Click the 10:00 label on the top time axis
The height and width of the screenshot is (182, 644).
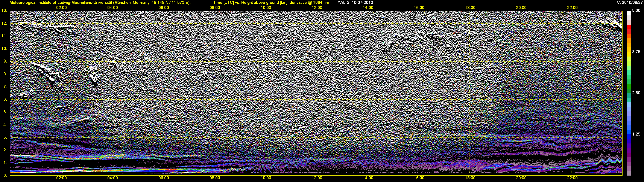click(x=266, y=8)
